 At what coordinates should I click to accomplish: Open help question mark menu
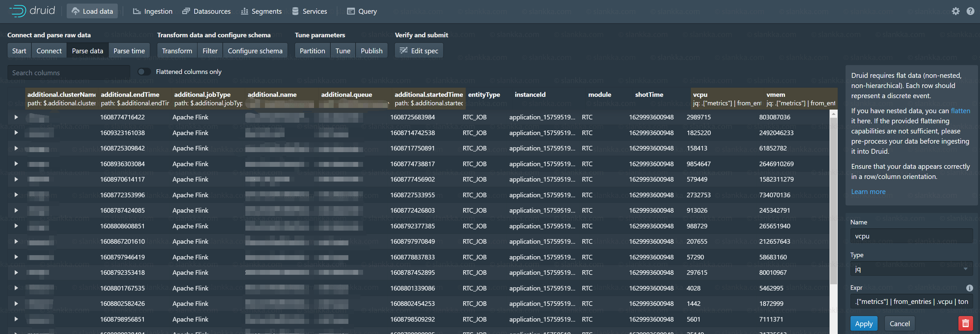click(x=971, y=11)
